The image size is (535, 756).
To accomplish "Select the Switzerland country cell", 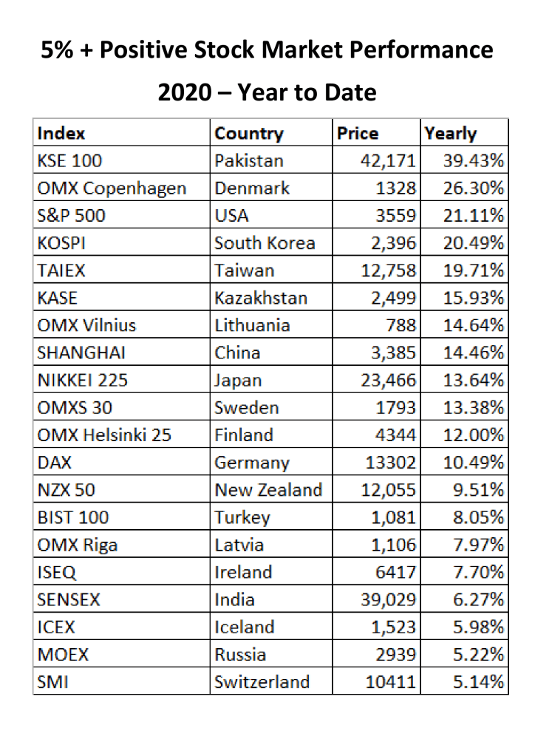I will (x=262, y=681).
